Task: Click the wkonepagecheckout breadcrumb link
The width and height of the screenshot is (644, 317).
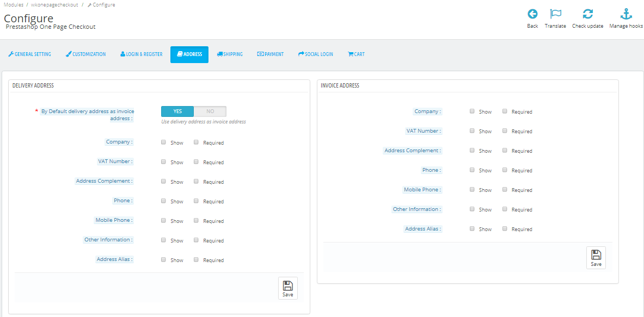Action: click(54, 4)
